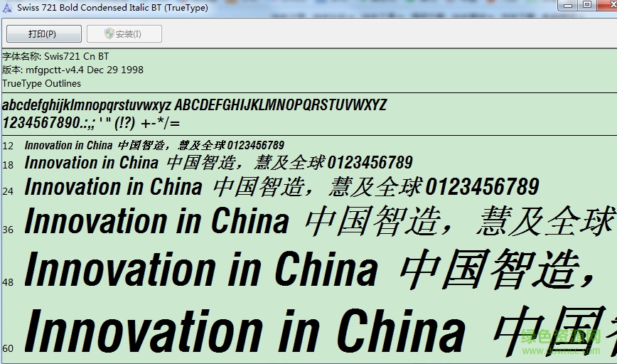
Task: Click the 36-point 'Innovation in China' sample
Action: (157, 221)
